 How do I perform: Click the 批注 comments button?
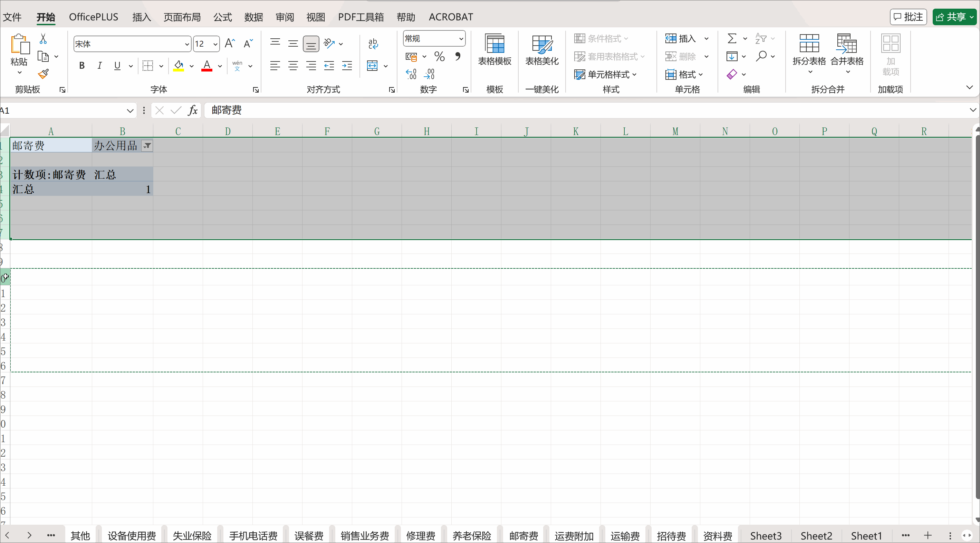tap(908, 17)
